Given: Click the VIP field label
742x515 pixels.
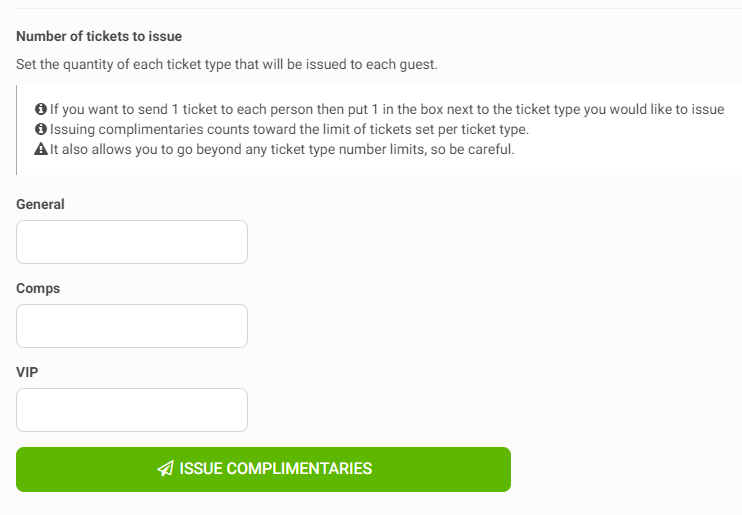Looking at the screenshot, I should (27, 373).
